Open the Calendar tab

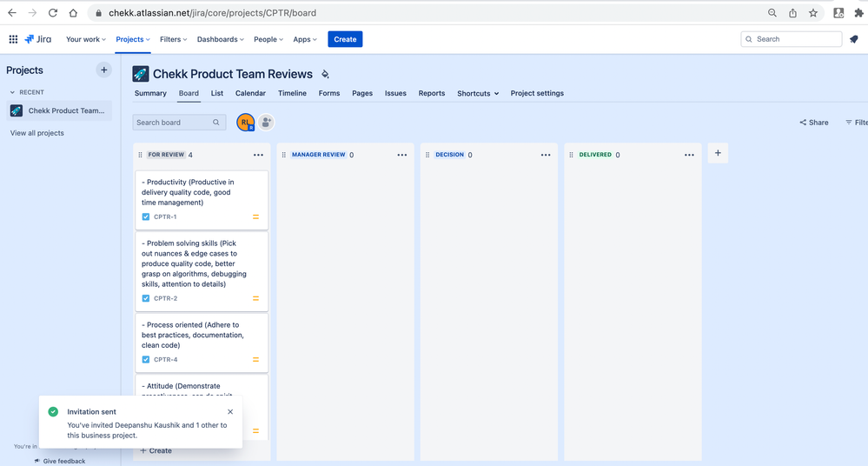pos(250,94)
